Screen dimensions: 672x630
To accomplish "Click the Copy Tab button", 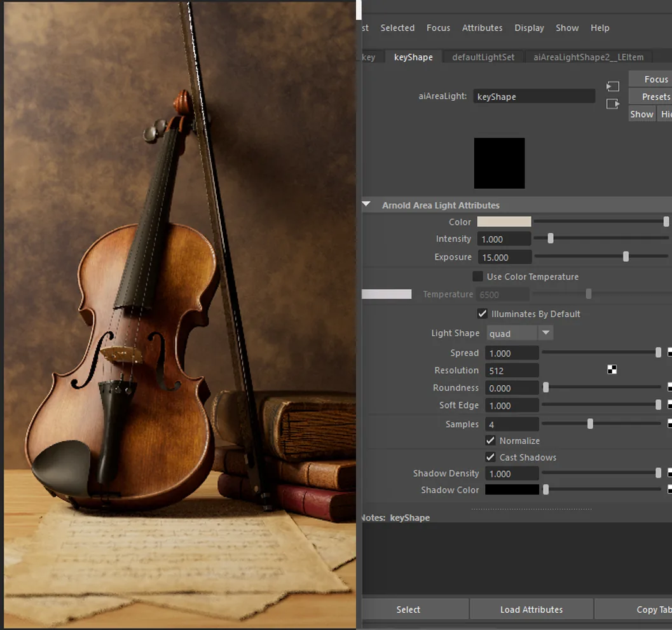I will pos(634,609).
